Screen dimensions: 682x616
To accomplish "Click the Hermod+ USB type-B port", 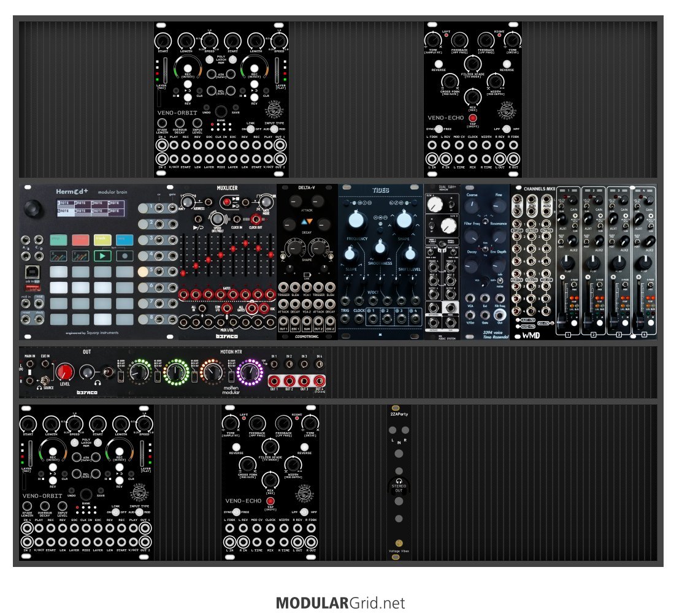I will pyautogui.click(x=32, y=272).
